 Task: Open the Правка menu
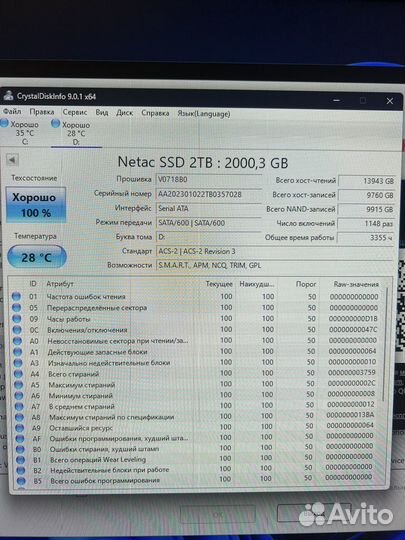tap(42, 112)
